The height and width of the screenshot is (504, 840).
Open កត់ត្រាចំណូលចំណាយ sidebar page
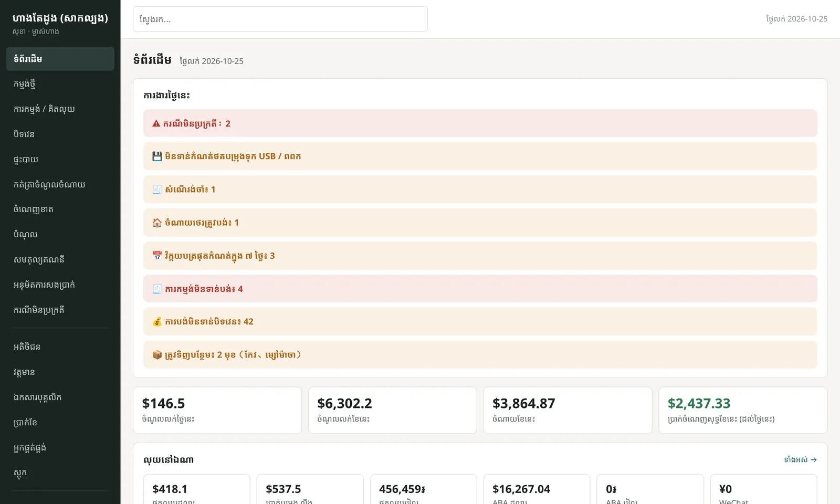pos(60,184)
